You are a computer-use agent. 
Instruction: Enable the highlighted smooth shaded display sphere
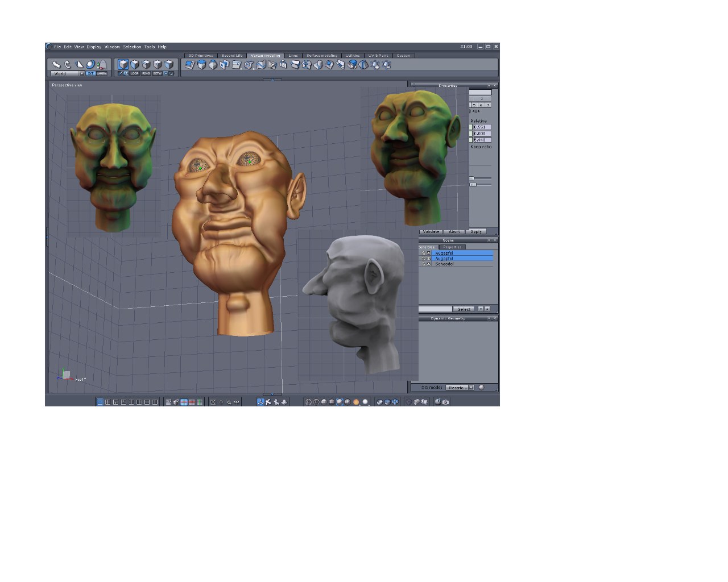[340, 402]
